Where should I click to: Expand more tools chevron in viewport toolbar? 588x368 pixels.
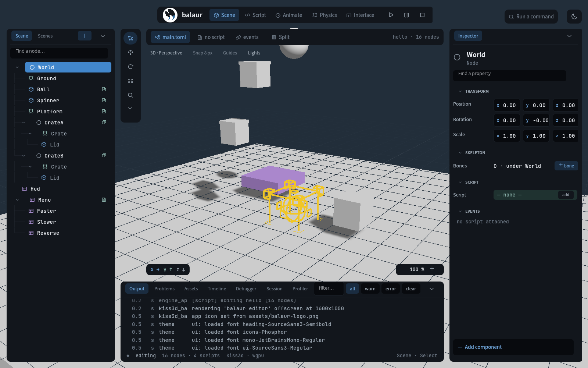click(130, 109)
